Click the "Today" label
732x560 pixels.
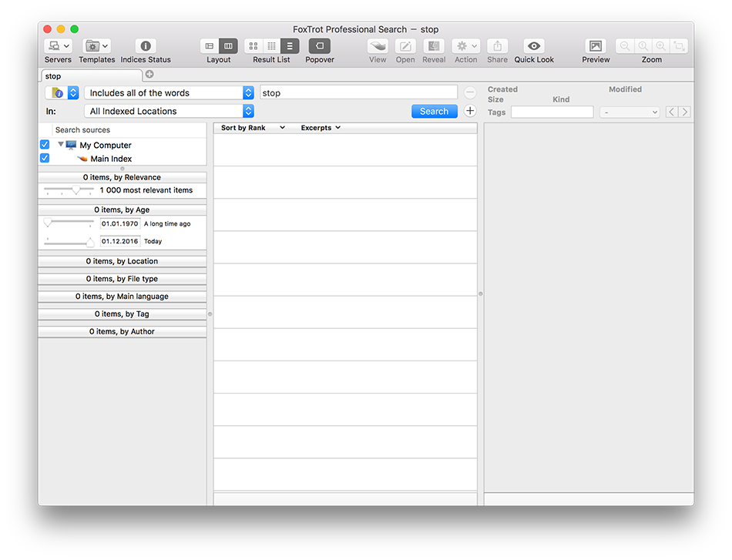click(153, 241)
